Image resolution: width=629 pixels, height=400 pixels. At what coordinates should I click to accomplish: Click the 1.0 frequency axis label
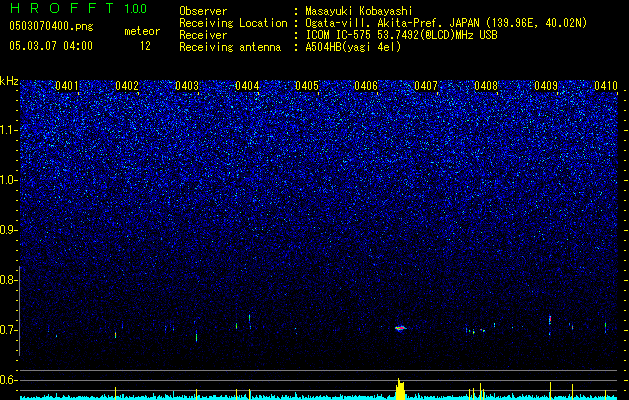9,180
